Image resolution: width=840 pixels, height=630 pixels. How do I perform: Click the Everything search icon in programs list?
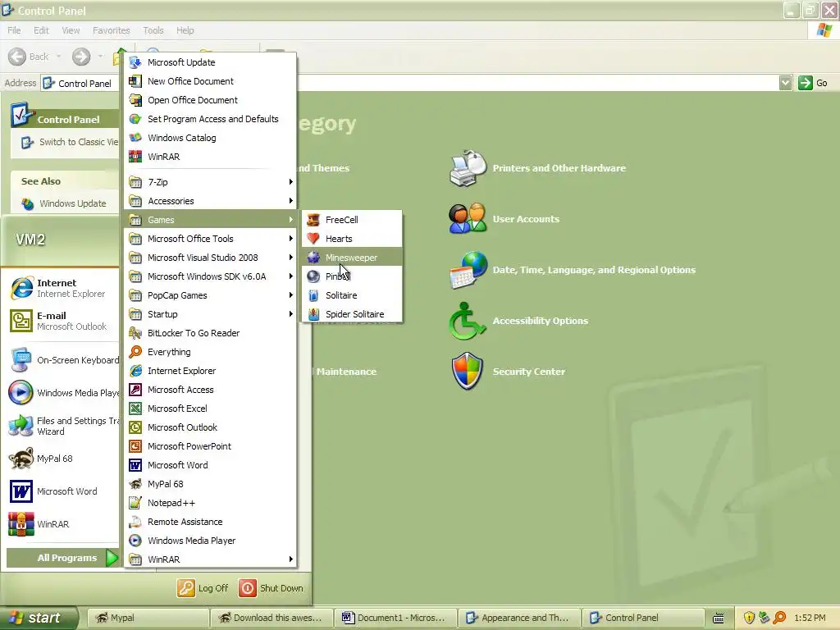(135, 352)
